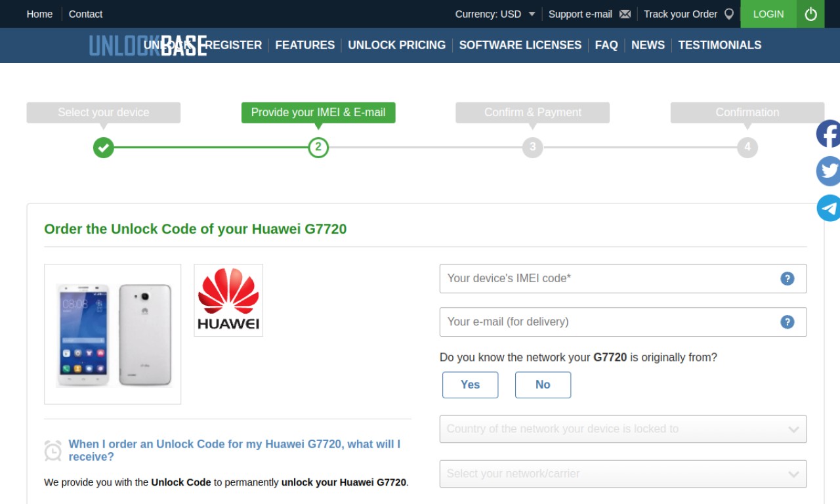This screenshot has width=840, height=504.
Task: Click the green LOGIN button
Action: pyautogui.click(x=768, y=14)
